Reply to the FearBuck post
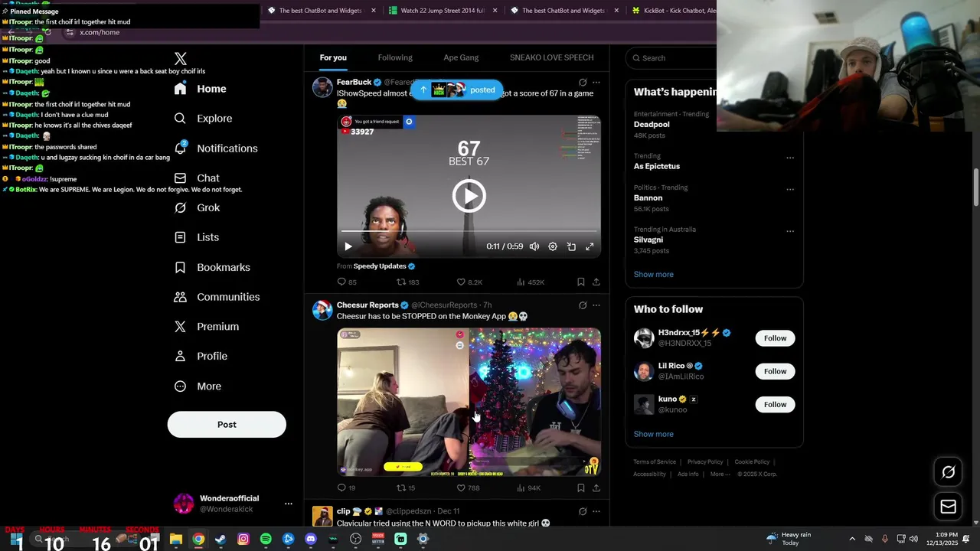 pyautogui.click(x=347, y=282)
